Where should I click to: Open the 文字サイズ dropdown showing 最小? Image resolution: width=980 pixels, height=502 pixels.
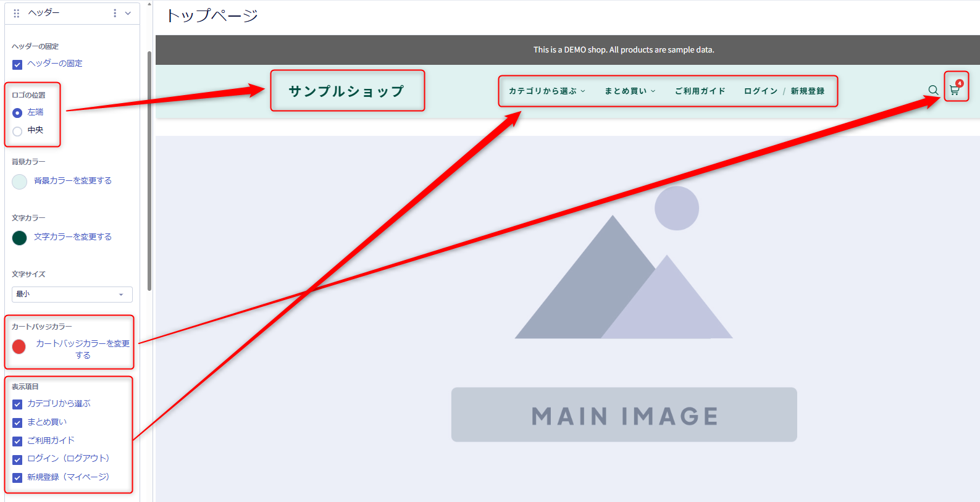click(72, 295)
